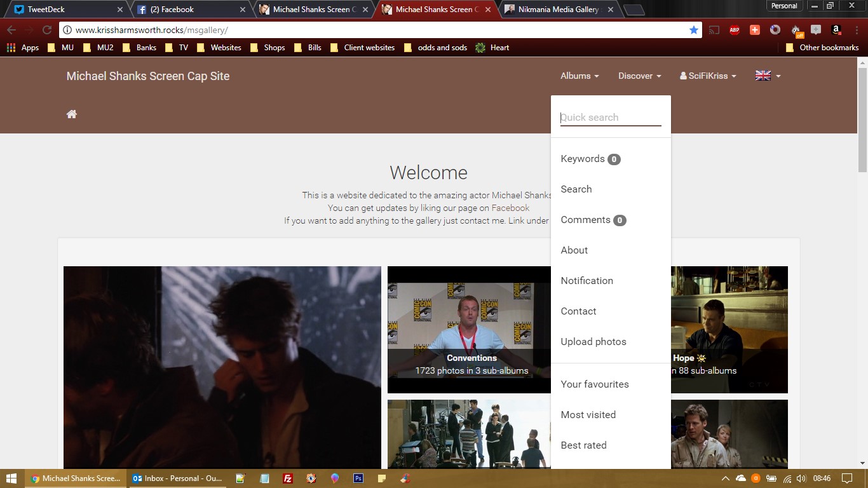Launch Photoshop from the taskbar
This screenshot has height=488, width=868.
(x=358, y=478)
